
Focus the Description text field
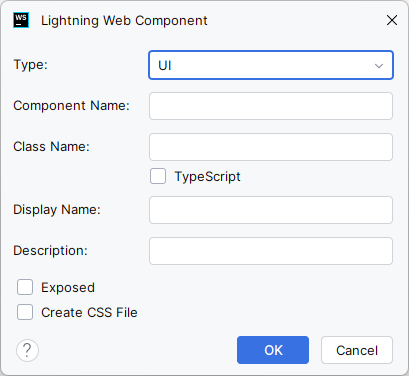pyautogui.click(x=271, y=251)
